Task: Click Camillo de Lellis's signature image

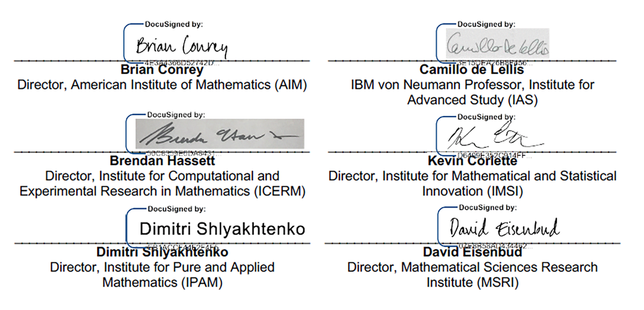Action: 497,43
